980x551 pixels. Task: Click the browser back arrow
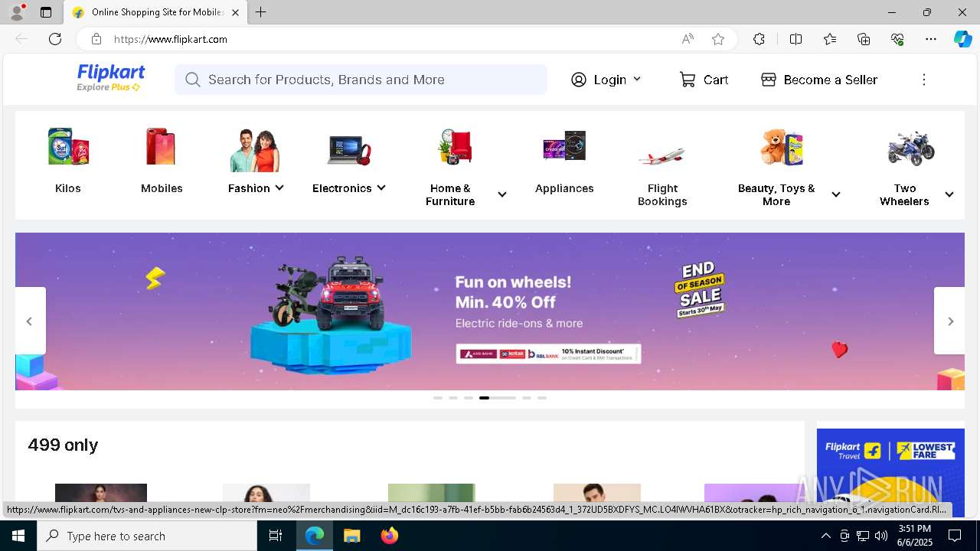21,39
